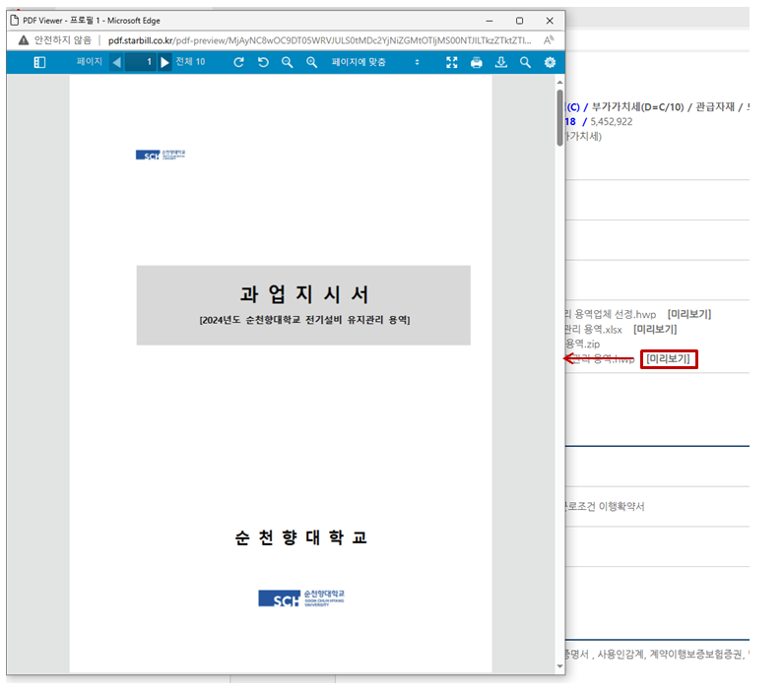Click the scrollbar down arrow in PDF viewer
The height and width of the screenshot is (692, 784).
(560, 666)
